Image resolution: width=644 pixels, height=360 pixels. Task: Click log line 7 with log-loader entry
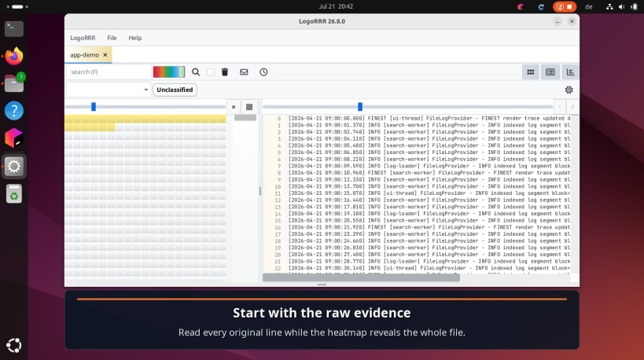(429, 166)
